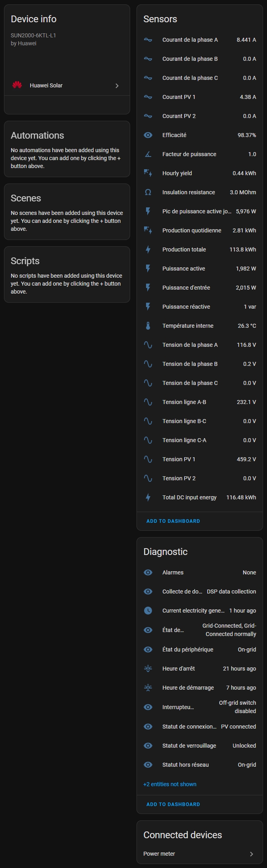Open the Production quotidienne sensor entry
Screen dimensions: 267x868
click(x=192, y=230)
